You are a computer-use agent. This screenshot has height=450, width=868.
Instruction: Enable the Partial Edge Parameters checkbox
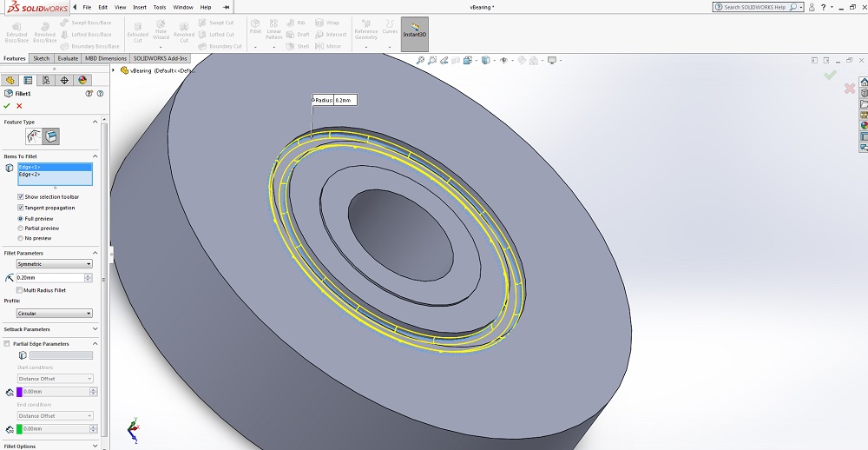coord(7,344)
